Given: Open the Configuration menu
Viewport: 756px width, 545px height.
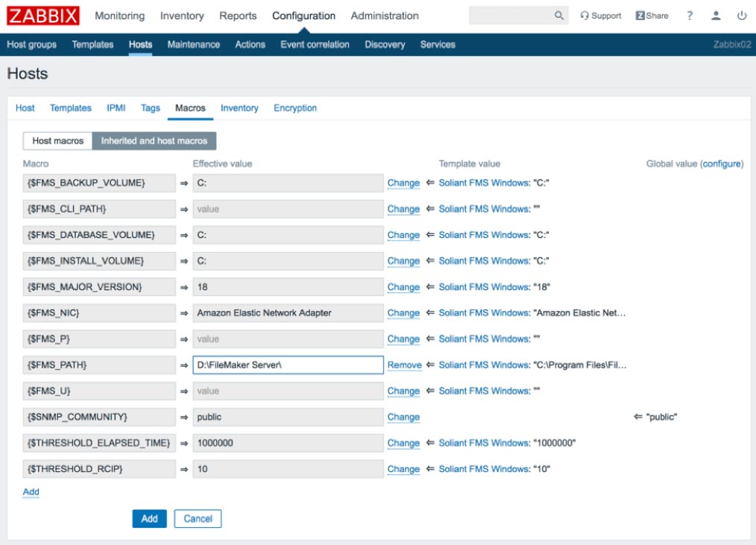Looking at the screenshot, I should click(x=303, y=16).
